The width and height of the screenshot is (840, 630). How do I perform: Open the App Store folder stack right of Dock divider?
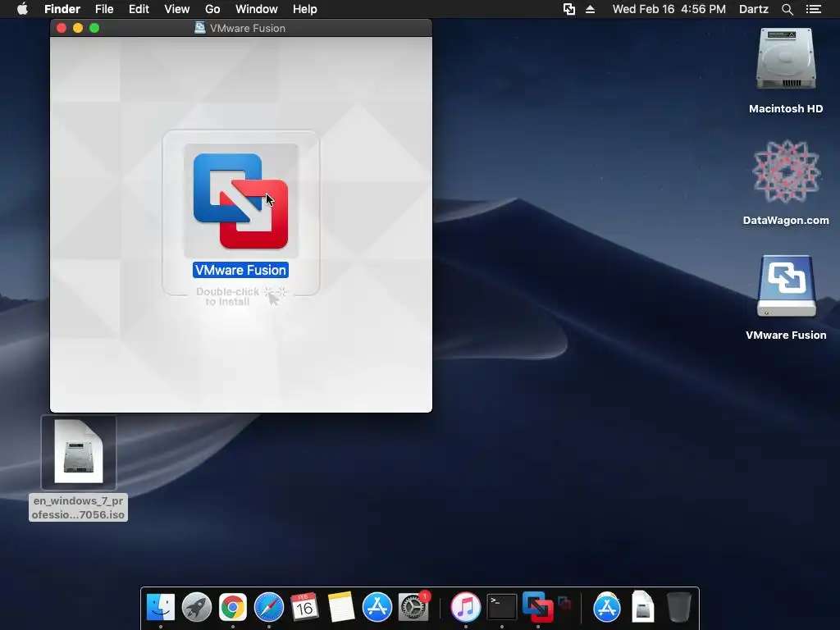[x=607, y=607]
